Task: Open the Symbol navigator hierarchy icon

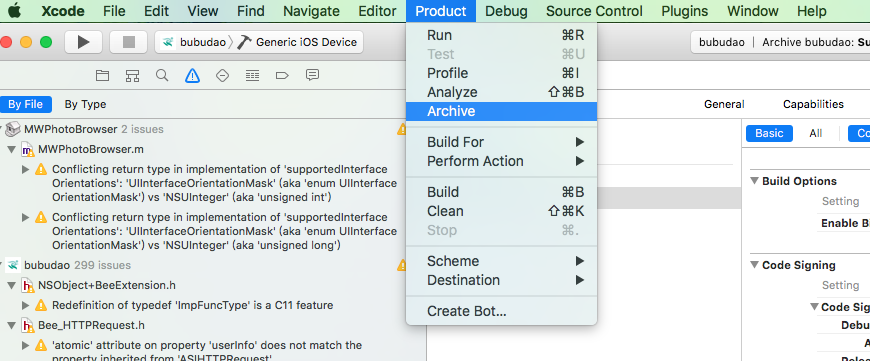Action: (132, 75)
